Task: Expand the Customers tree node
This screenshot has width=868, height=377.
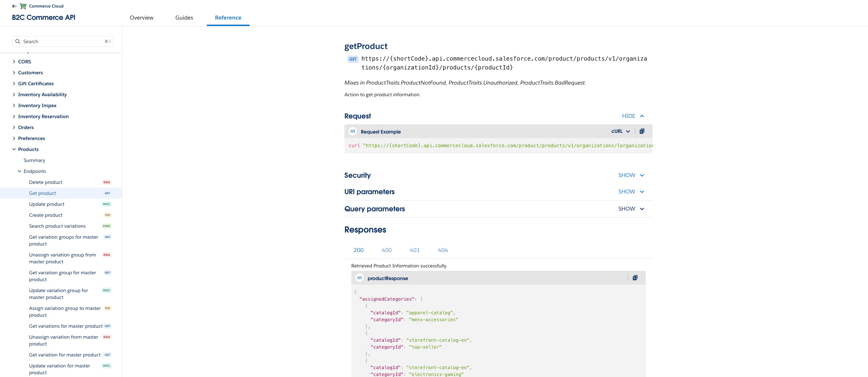Action: [x=14, y=73]
